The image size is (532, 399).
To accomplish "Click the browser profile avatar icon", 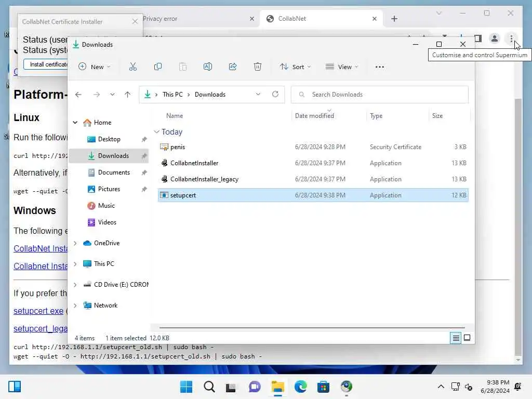I will click(x=495, y=38).
